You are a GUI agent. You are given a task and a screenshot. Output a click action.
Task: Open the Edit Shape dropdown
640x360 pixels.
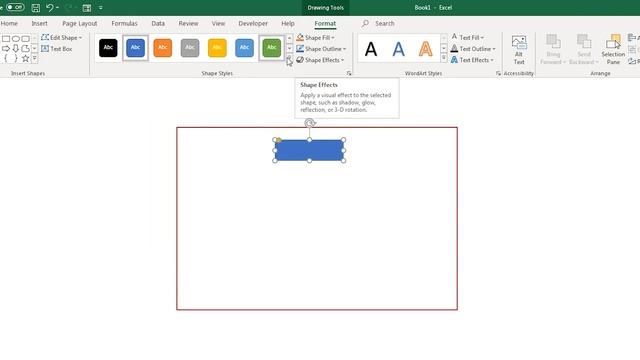(62, 38)
